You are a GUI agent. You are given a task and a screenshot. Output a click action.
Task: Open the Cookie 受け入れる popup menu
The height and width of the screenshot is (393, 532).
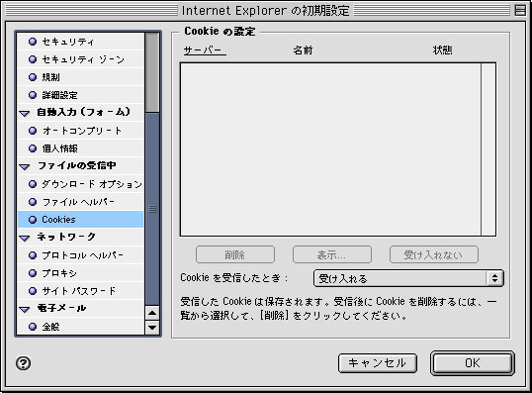coord(408,278)
